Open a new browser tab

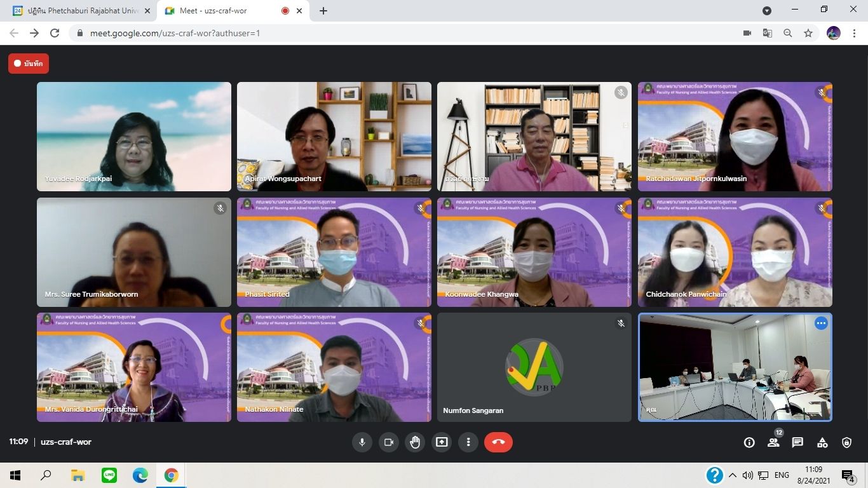(x=323, y=11)
